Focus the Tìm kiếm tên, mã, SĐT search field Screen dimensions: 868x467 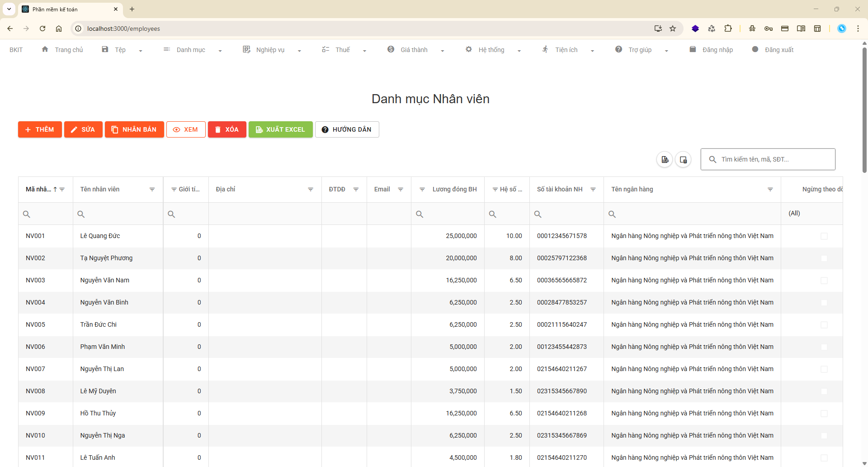click(768, 159)
